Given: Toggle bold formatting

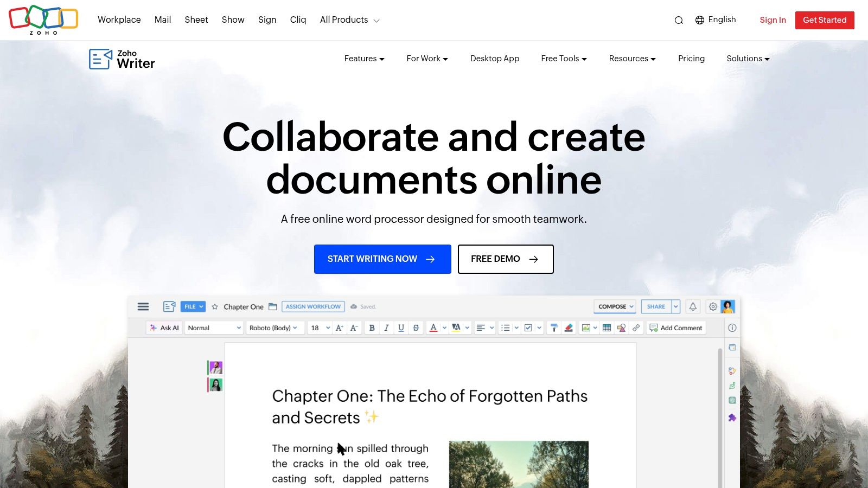Looking at the screenshot, I should (x=372, y=328).
